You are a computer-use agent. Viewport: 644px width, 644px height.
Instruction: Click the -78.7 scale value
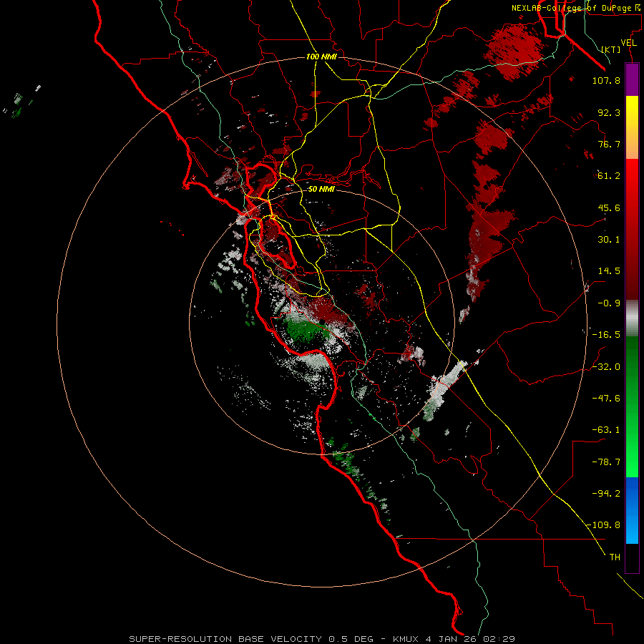(x=606, y=462)
